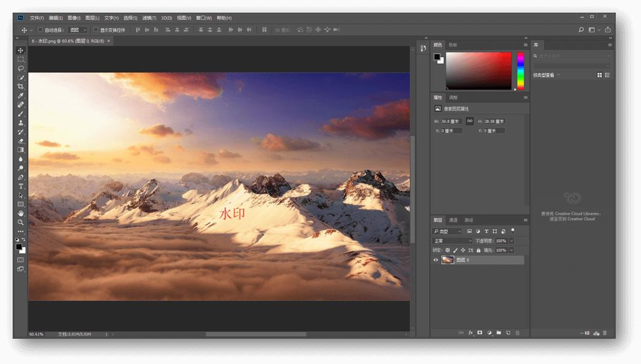641x364 pixels.
Task: Switch to the 通道 tab
Action: tap(453, 220)
